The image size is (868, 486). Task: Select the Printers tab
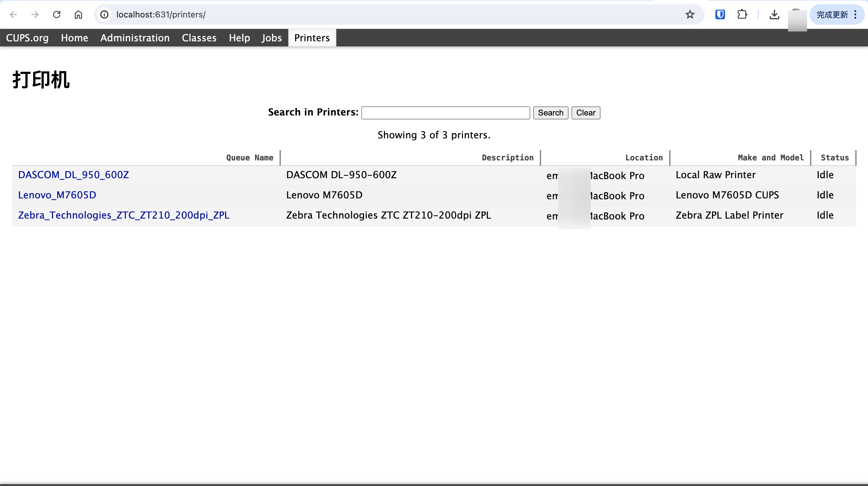pyautogui.click(x=312, y=38)
